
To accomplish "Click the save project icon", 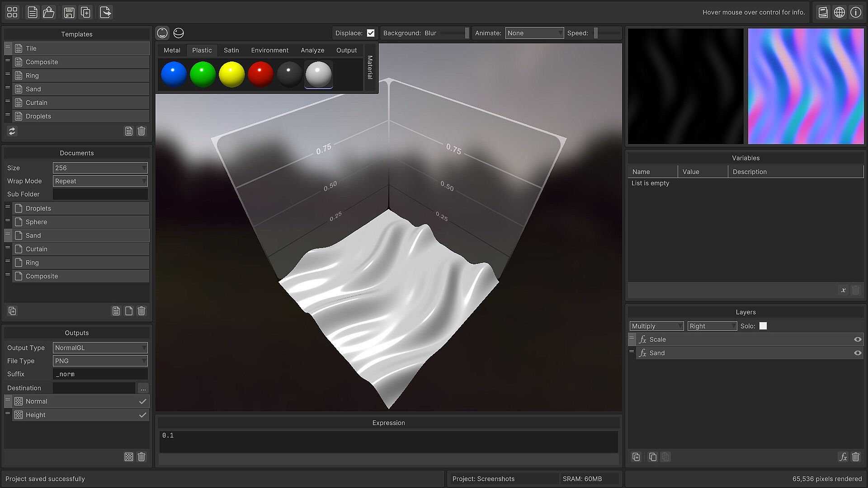I will tap(69, 12).
